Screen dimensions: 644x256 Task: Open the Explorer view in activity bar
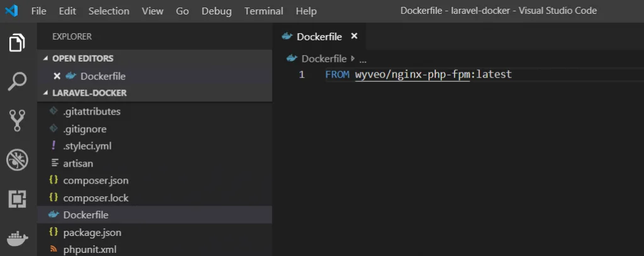[17, 43]
